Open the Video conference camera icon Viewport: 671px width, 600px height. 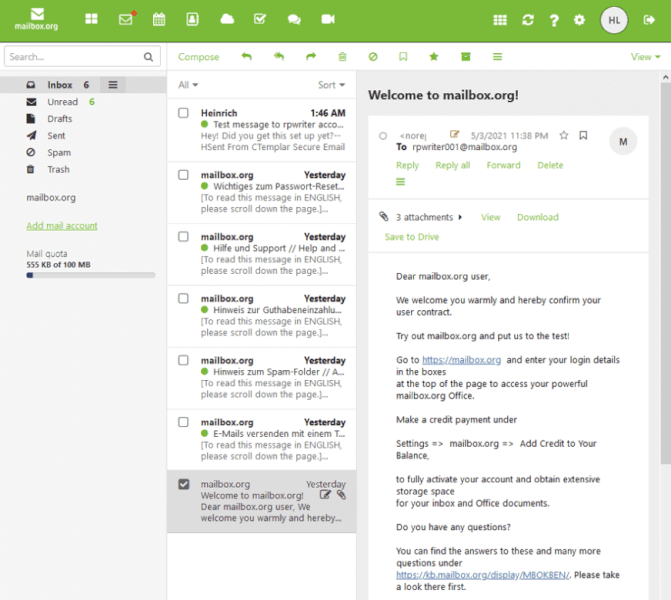[328, 19]
